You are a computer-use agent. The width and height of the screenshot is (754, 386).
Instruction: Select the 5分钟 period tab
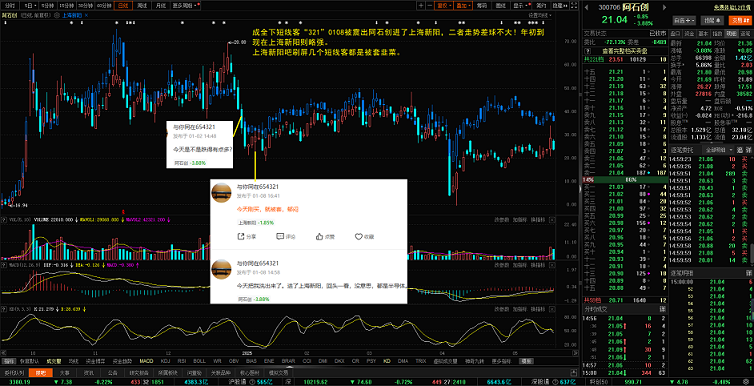point(48,6)
